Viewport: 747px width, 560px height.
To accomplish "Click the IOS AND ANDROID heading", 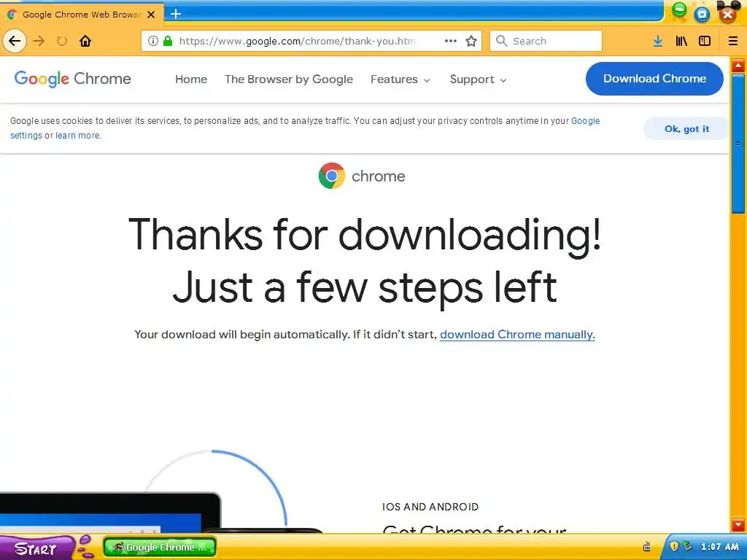I will (430, 507).
